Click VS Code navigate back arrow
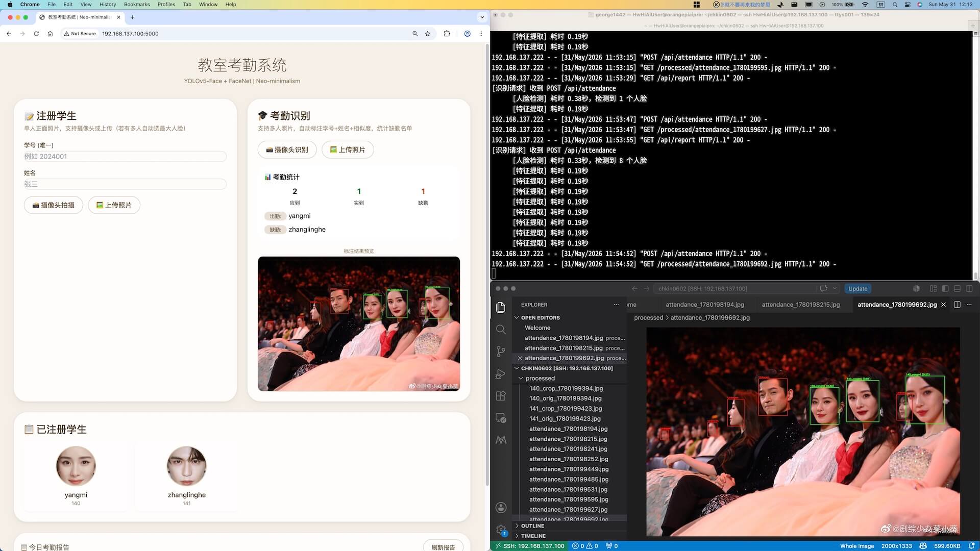This screenshot has width=980, height=551. [x=634, y=289]
